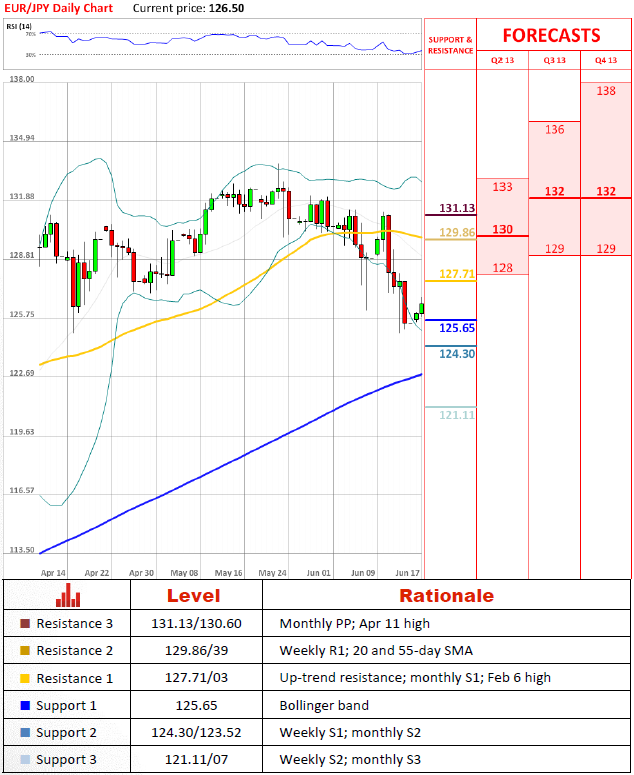Select the 'Q4 13' forecast column header
634x775 pixels.
coord(606,60)
